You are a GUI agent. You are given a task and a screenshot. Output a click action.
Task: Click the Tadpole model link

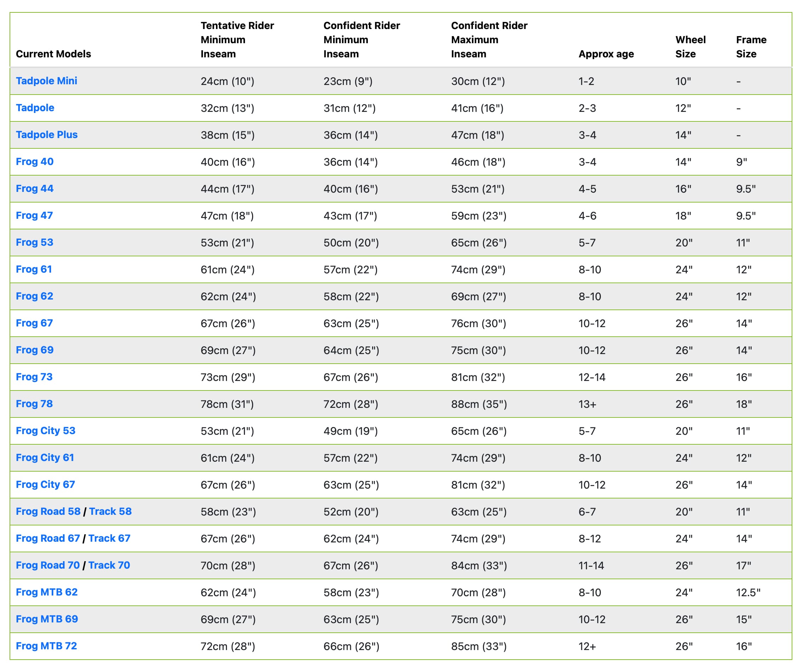click(35, 108)
